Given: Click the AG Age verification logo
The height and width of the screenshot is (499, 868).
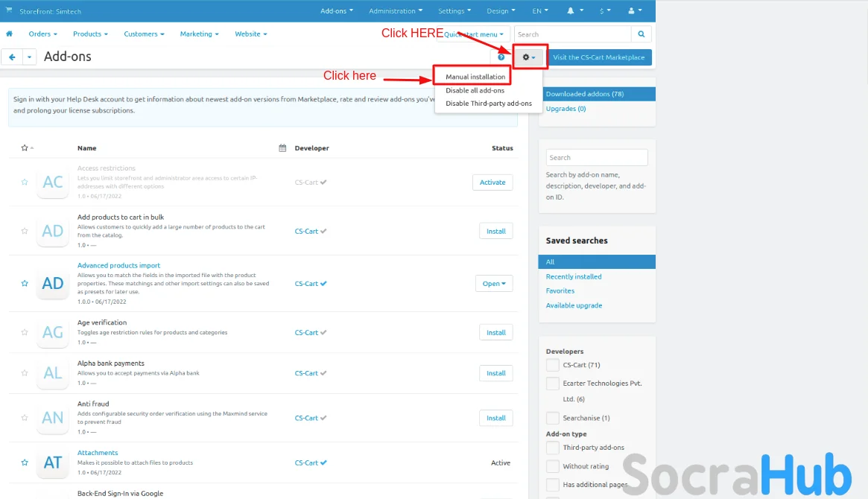Looking at the screenshot, I should tap(53, 332).
